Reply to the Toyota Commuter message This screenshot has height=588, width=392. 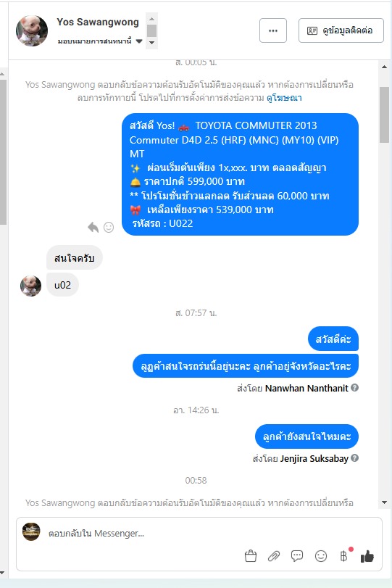coord(93,227)
